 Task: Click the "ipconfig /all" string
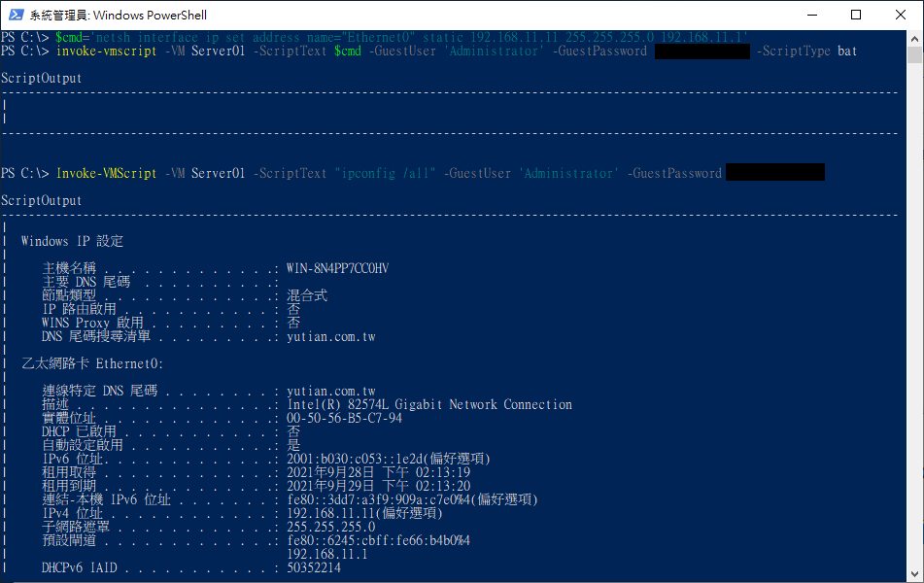386,173
